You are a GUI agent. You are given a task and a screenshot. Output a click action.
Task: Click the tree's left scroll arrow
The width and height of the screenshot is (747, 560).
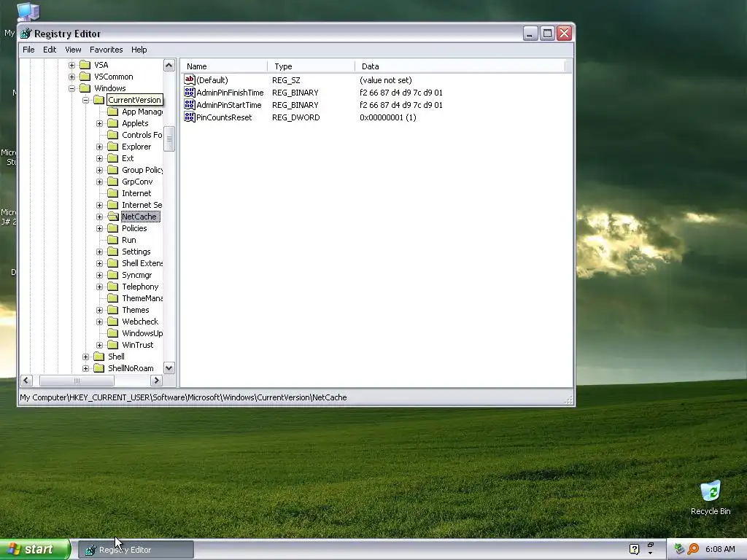tap(26, 380)
